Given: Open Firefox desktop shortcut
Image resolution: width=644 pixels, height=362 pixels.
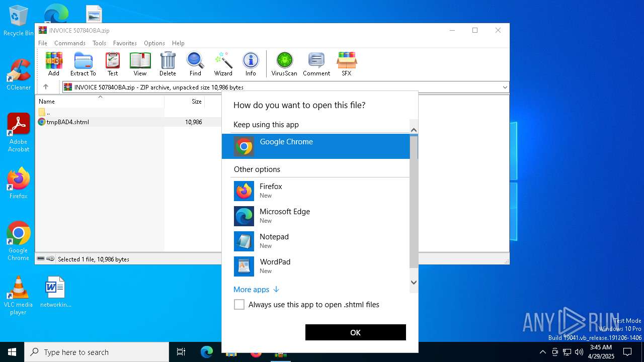Looking at the screenshot, I should tap(18, 183).
